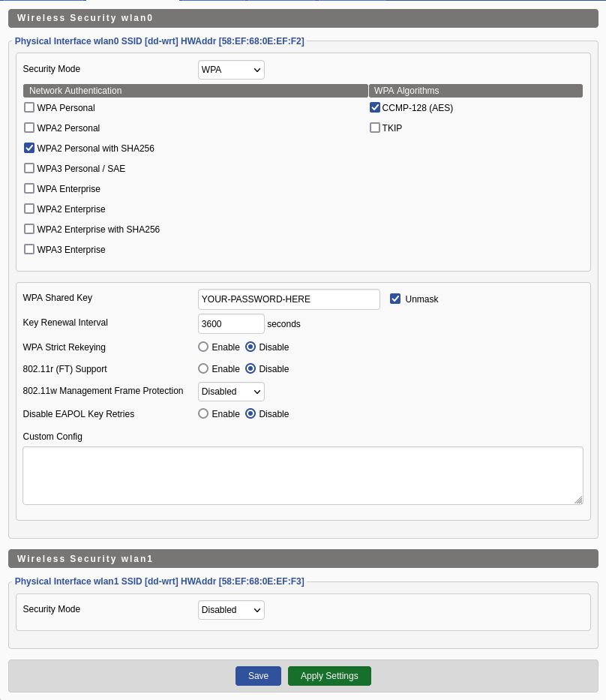
Task: Open the wlan0 Security Mode dropdown
Action: 231,70
